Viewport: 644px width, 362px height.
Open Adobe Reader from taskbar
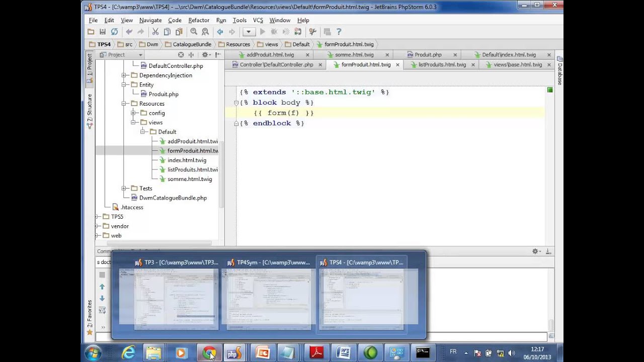[x=316, y=353]
